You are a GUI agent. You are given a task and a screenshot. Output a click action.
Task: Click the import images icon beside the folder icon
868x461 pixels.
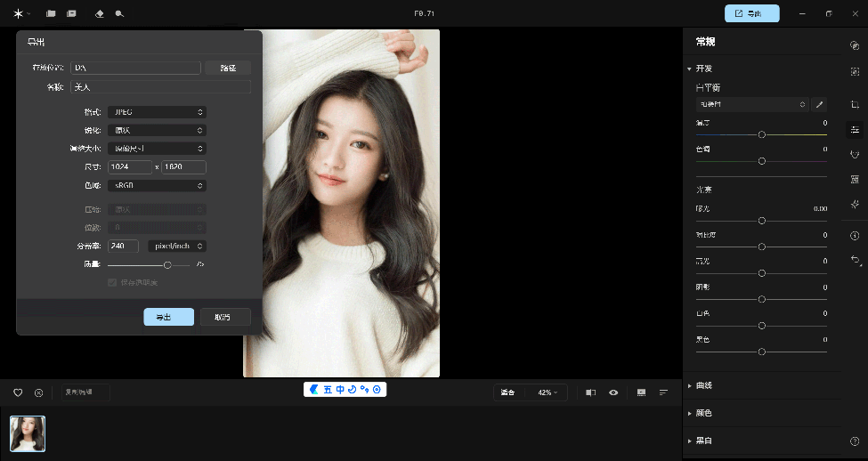pos(71,14)
